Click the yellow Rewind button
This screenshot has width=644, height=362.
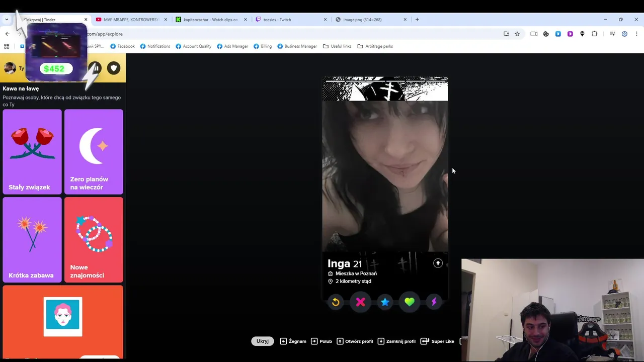[x=336, y=302]
